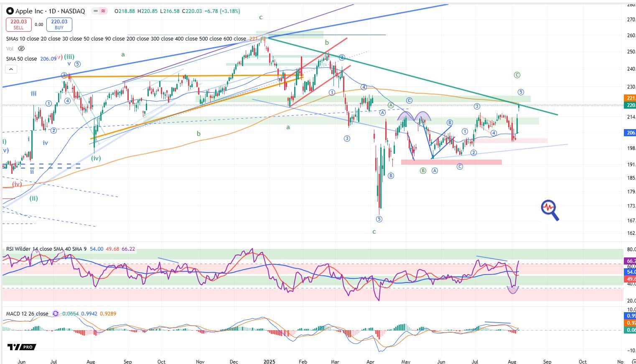This screenshot has width=636, height=364.
Task: Click the 80.0 level on RSI axis
Action: (631, 250)
